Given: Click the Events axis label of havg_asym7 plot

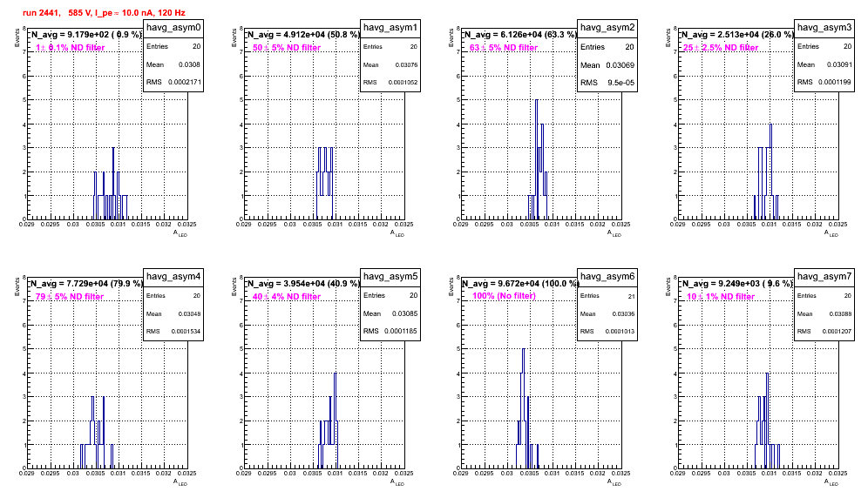Looking at the screenshot, I should [668, 286].
